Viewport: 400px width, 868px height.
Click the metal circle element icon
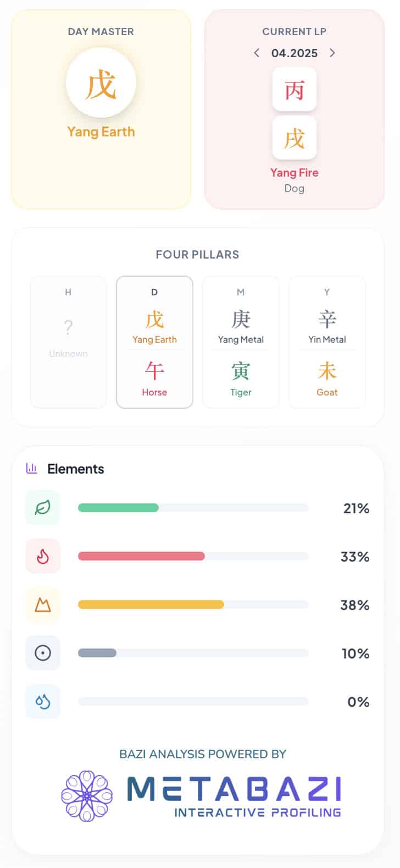[43, 653]
